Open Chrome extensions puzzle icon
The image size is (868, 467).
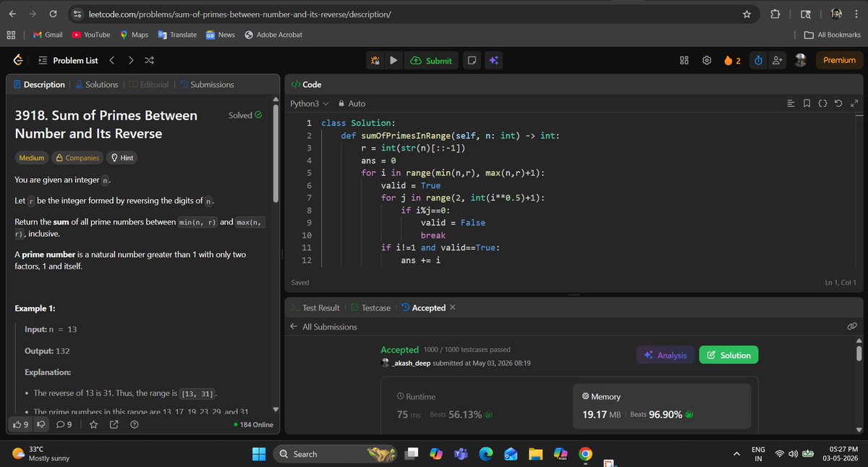pos(776,14)
